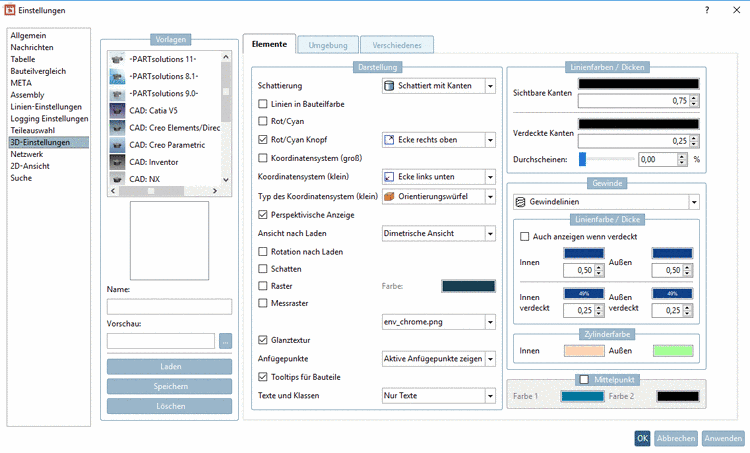This screenshot has width=750, height=453.
Task: Open the Netzwerk category
Action: [27, 154]
